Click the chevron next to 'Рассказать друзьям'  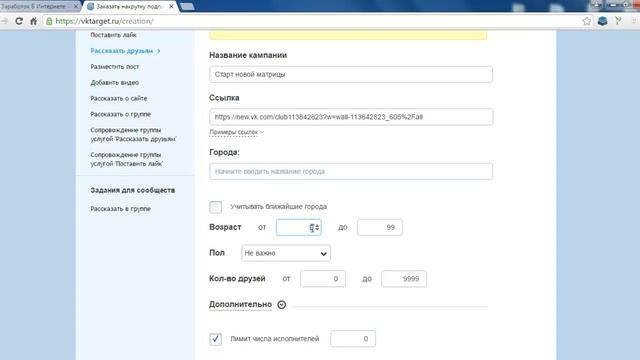tap(159, 51)
